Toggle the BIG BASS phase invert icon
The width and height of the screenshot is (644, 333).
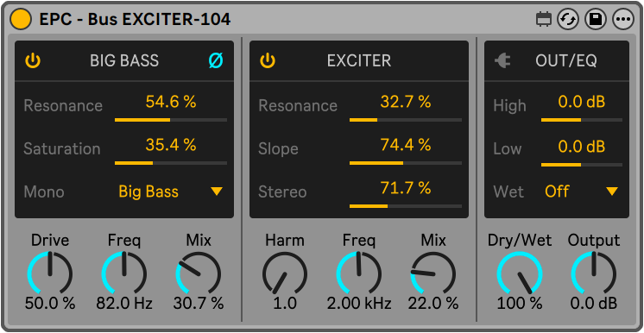[x=216, y=60]
